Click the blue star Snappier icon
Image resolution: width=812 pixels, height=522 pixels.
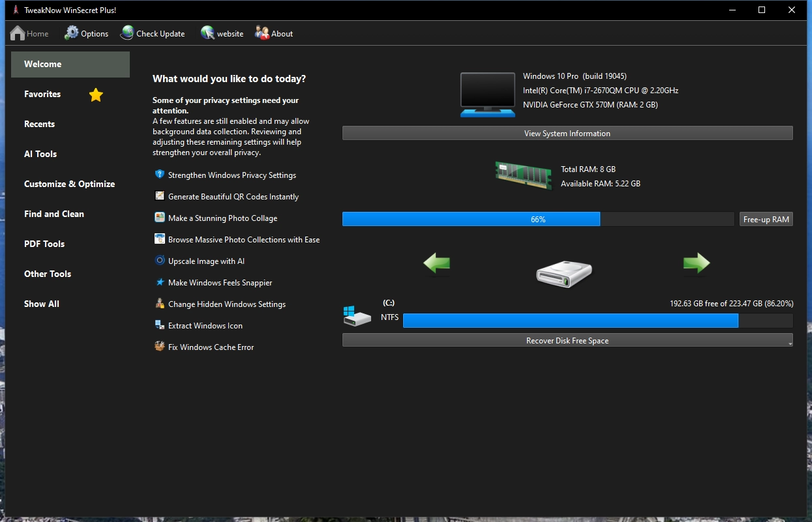(x=160, y=282)
